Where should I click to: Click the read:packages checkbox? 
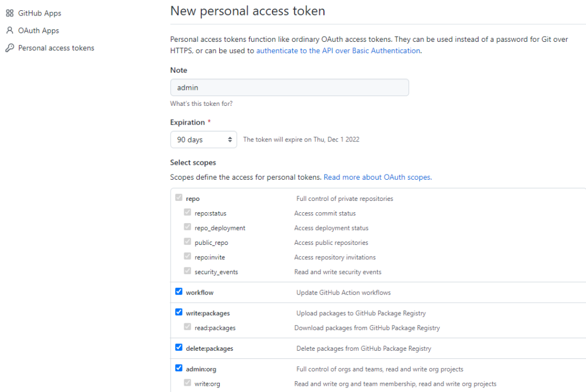point(187,327)
